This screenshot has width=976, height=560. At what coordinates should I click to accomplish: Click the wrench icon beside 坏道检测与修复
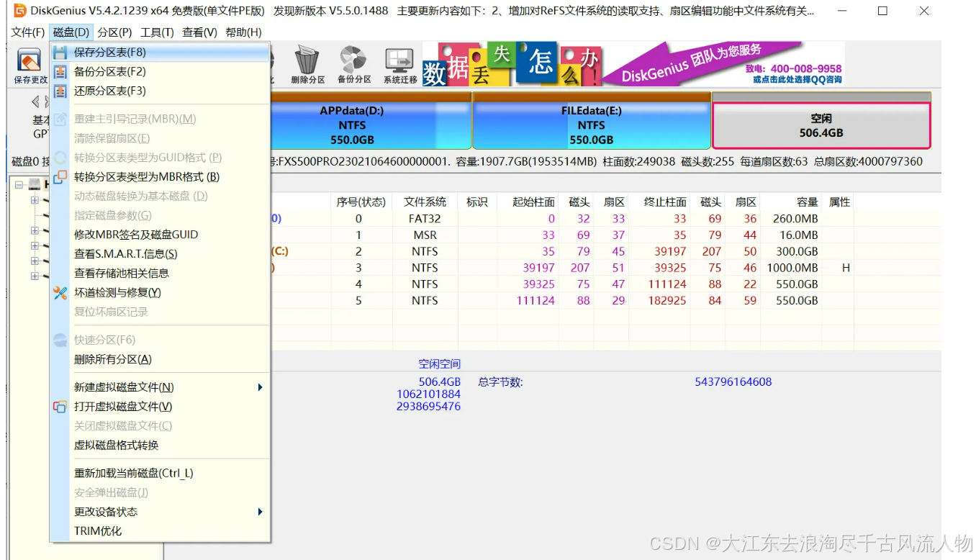[60, 293]
